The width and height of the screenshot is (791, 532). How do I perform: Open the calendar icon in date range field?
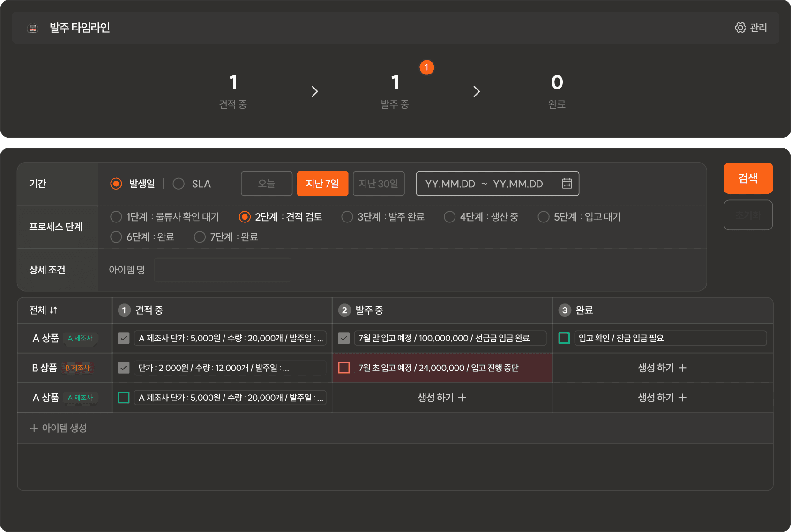pyautogui.click(x=567, y=184)
